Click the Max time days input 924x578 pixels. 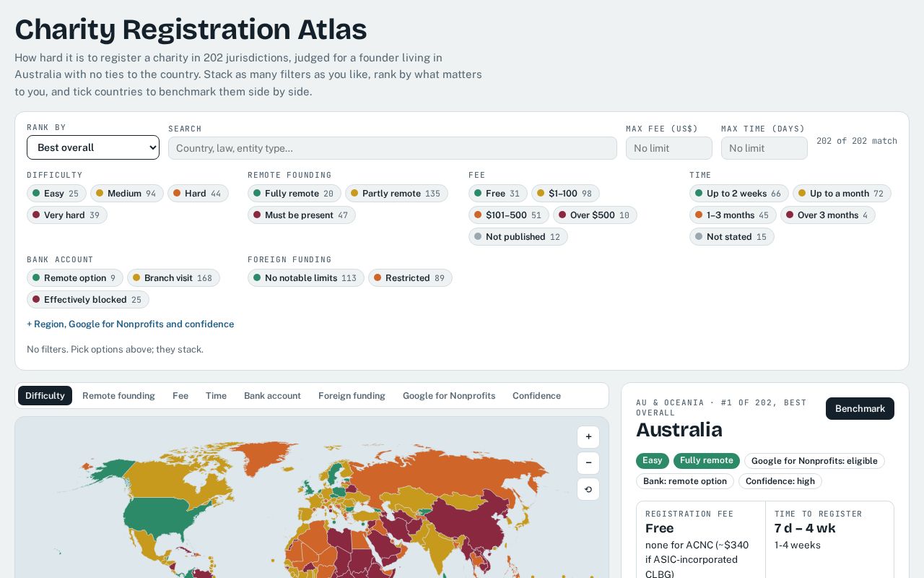coord(764,148)
